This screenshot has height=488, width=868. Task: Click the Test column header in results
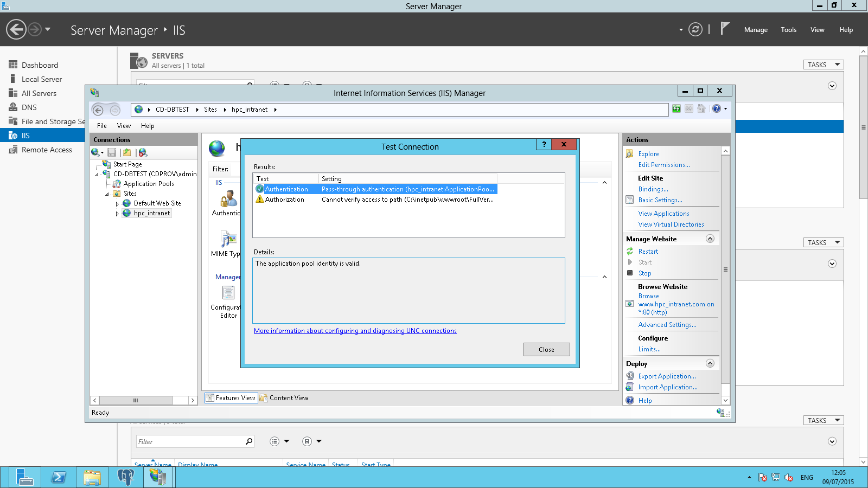286,179
